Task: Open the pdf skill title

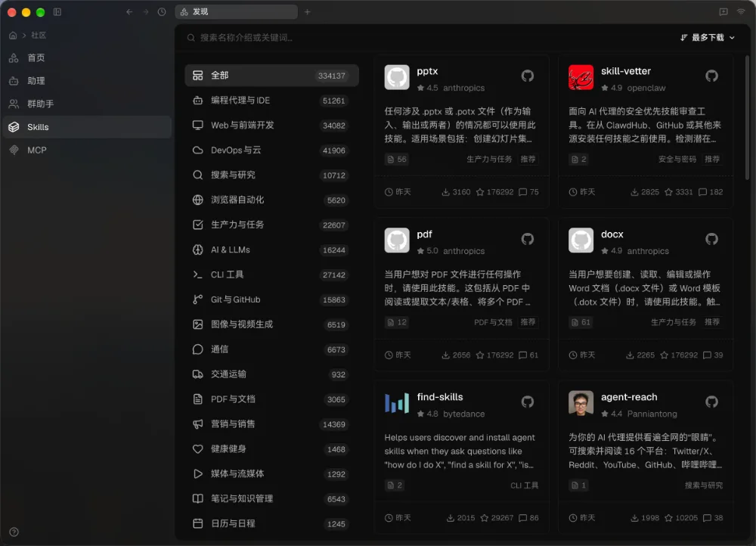Action: [424, 234]
